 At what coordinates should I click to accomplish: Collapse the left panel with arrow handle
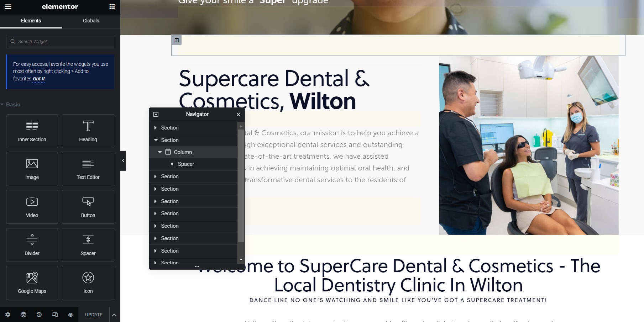(x=123, y=161)
